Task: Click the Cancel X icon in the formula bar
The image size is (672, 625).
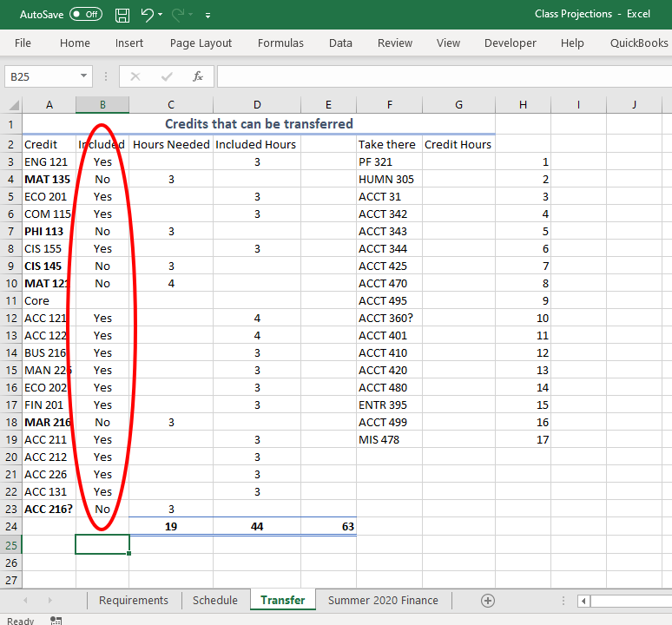Action: point(135,76)
